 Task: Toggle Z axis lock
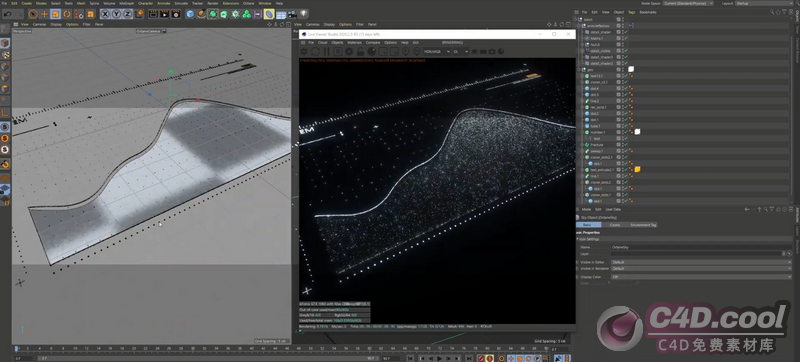tap(127, 14)
